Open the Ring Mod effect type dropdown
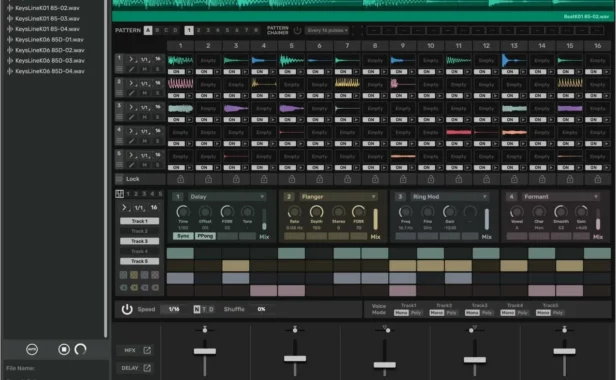Viewport: 616px width, 380px height. coord(449,196)
